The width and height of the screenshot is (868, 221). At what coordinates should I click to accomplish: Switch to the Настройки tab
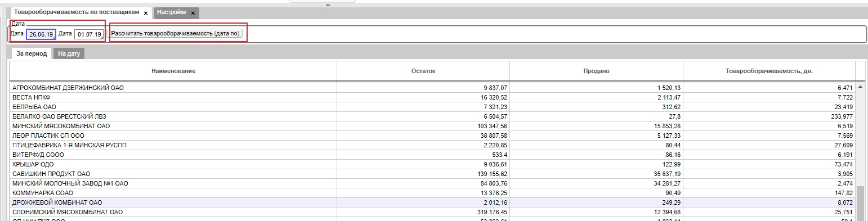pyautogui.click(x=172, y=12)
